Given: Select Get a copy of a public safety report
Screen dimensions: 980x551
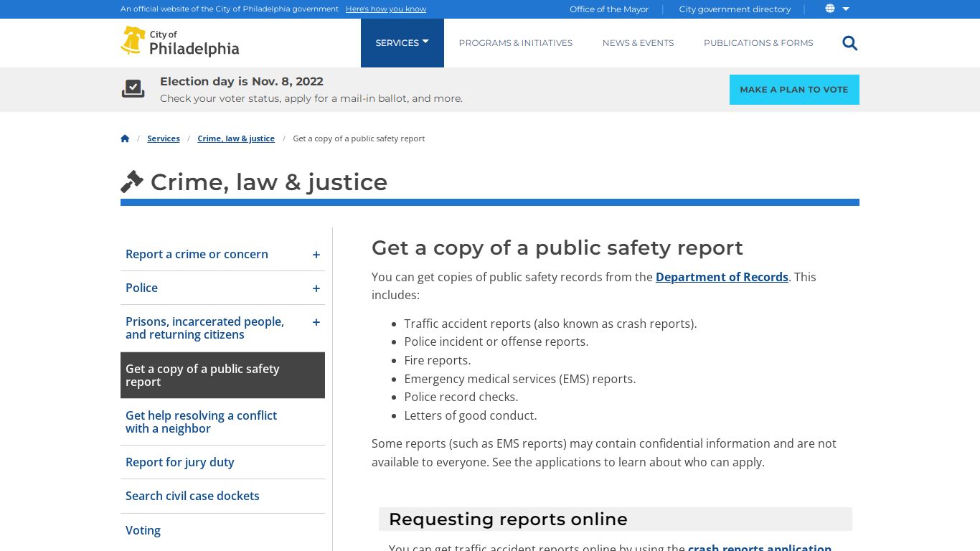Looking at the screenshot, I should click(x=222, y=375).
